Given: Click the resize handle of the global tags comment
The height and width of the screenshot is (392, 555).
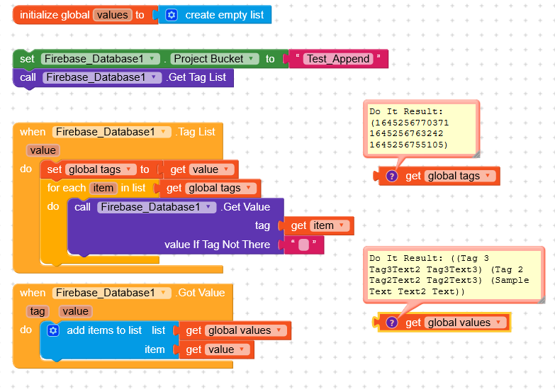Looking at the screenshot, I should click(x=476, y=154).
